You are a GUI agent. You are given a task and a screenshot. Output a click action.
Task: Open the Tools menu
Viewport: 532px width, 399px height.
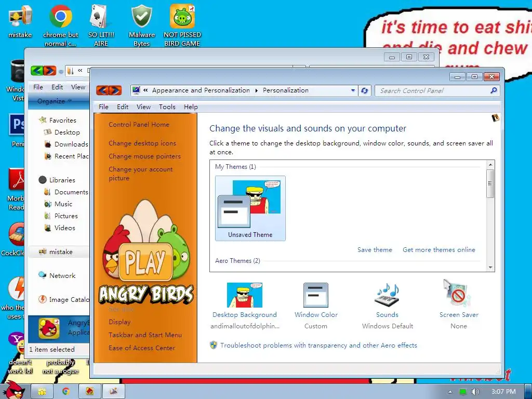pos(167,107)
